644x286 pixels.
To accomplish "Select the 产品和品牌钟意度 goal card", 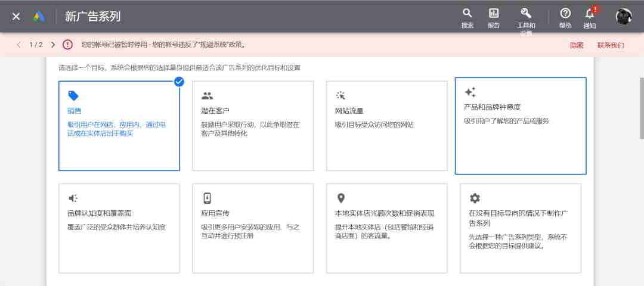I will tap(521, 126).
